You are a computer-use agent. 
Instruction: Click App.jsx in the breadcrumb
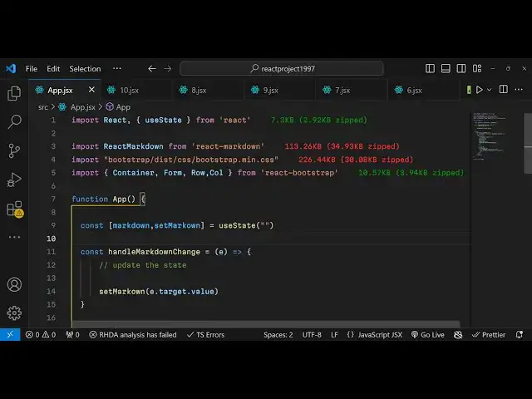83,107
